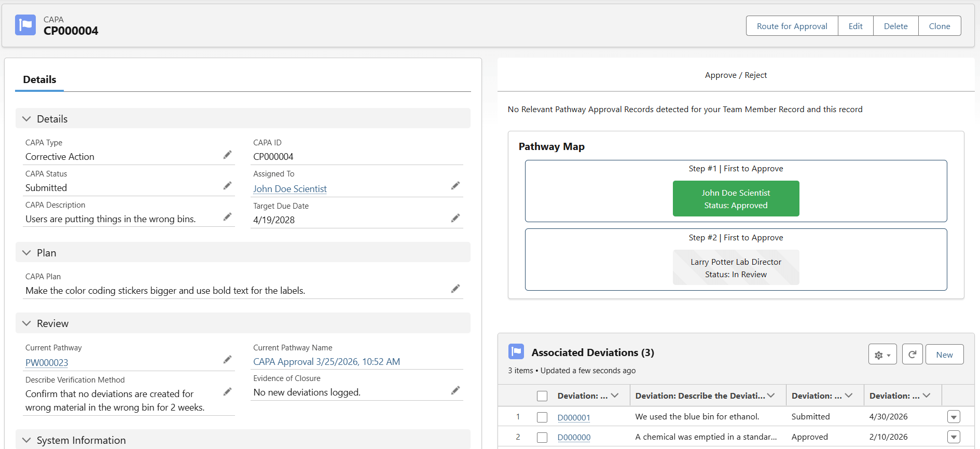Collapse the System Information section

[x=26, y=440]
